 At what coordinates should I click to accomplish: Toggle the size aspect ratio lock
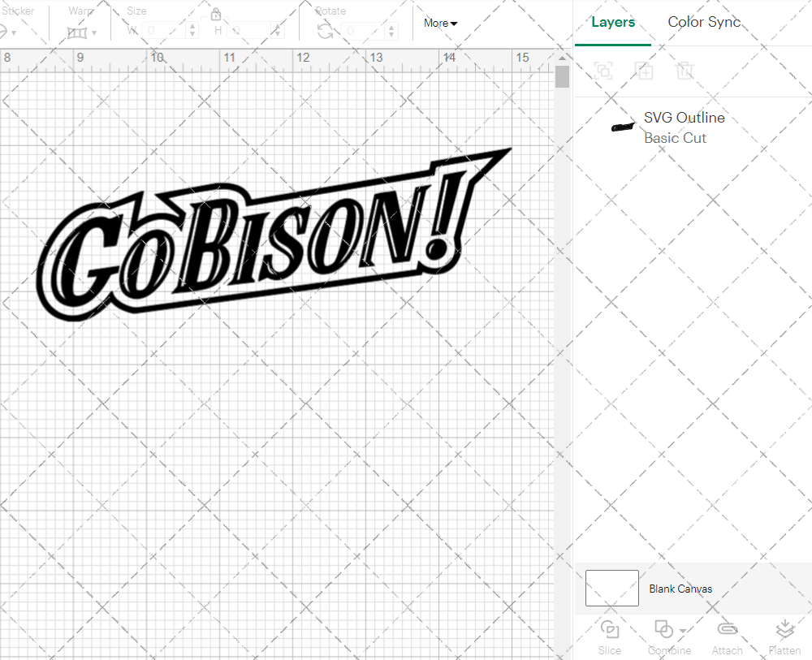pyautogui.click(x=216, y=14)
